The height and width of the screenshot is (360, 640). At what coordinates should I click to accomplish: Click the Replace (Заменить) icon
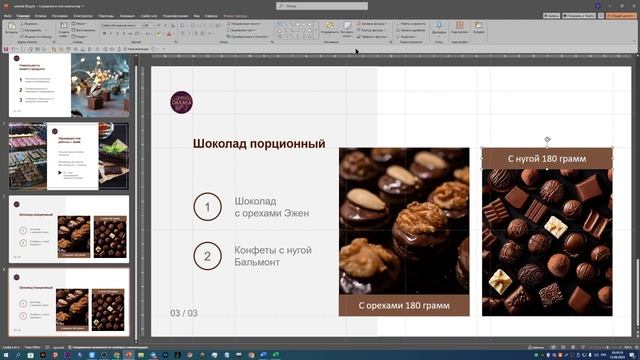coord(397,30)
